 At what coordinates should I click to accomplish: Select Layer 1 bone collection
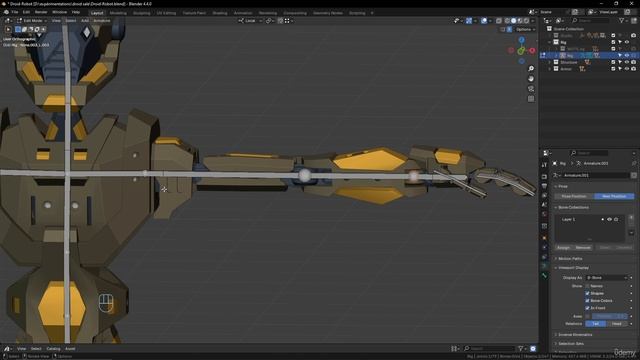coord(568,219)
